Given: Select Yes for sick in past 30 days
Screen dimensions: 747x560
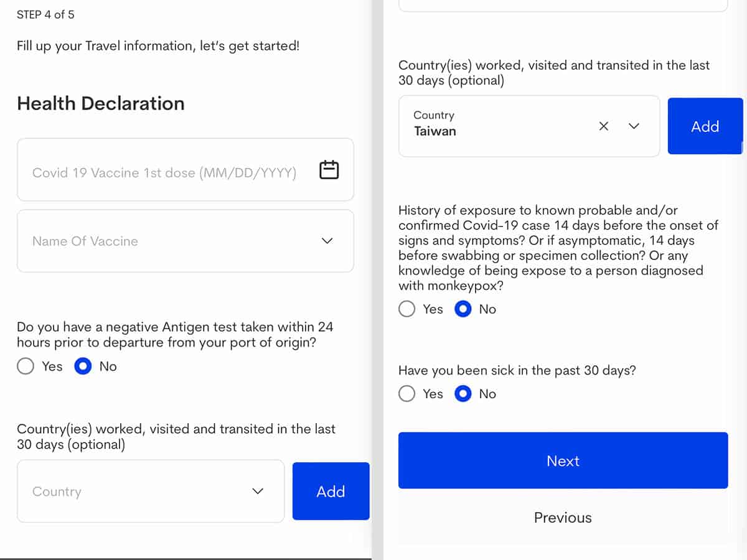Looking at the screenshot, I should [407, 394].
